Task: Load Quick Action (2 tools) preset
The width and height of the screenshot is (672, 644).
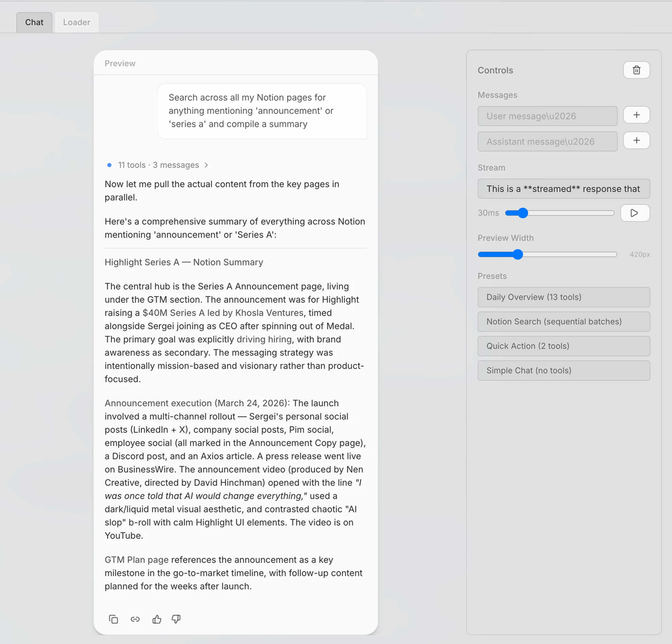Action: 564,346
